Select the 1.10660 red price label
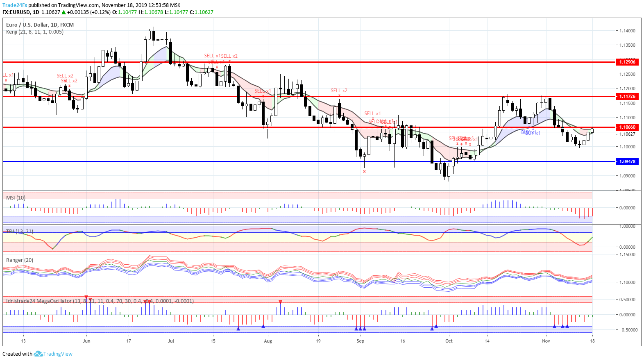 click(627, 127)
